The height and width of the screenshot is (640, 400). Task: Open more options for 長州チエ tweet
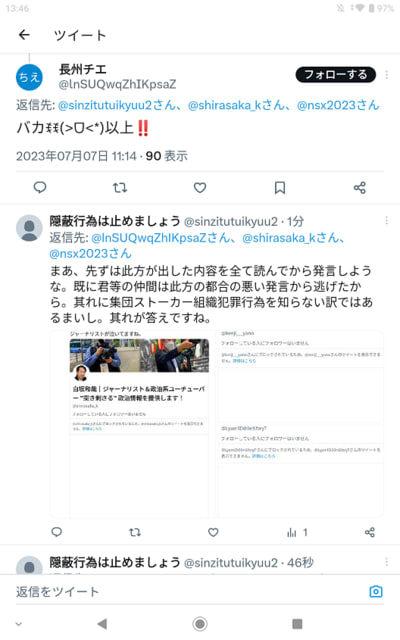click(x=386, y=75)
